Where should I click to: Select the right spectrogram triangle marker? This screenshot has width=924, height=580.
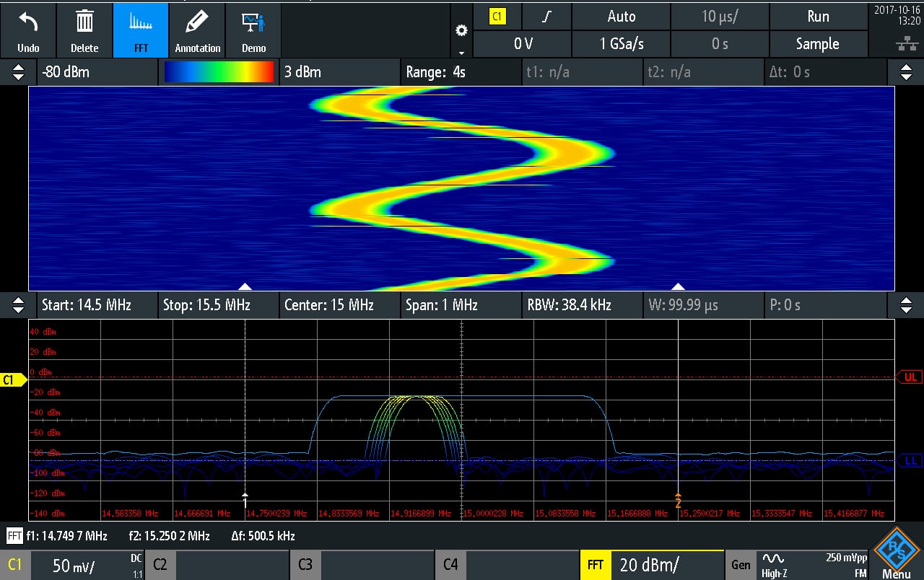[678, 286]
